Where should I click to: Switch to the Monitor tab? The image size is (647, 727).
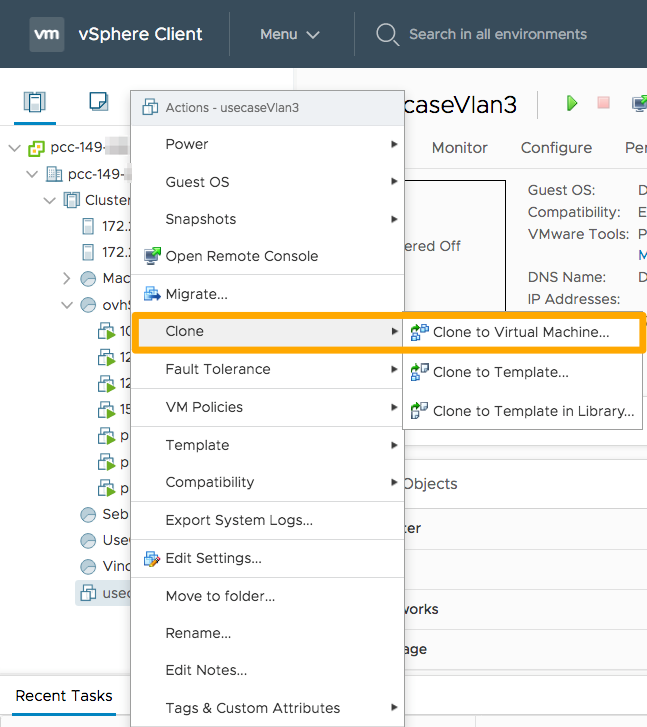pyautogui.click(x=461, y=147)
